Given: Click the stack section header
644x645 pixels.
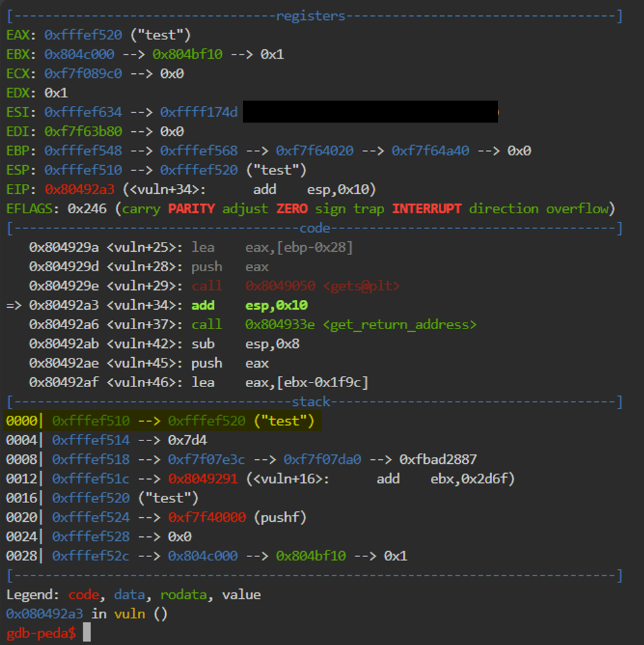Looking at the screenshot, I should 311,402.
